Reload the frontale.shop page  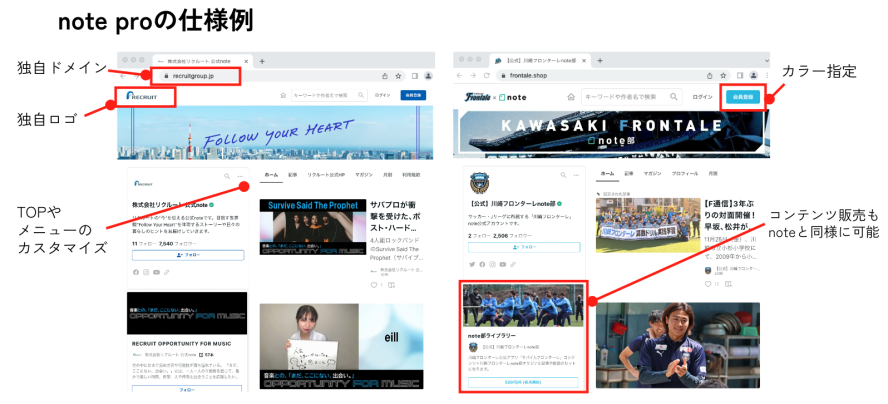pyautogui.click(x=486, y=75)
